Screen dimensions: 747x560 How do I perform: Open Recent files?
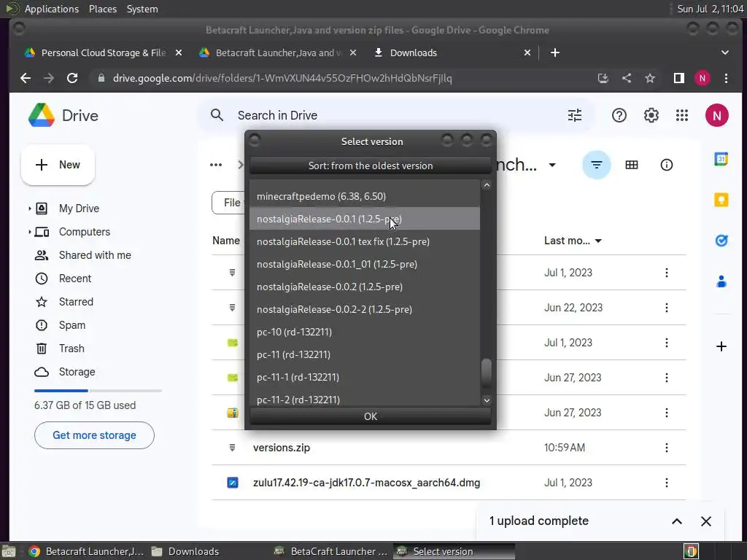tap(75, 279)
